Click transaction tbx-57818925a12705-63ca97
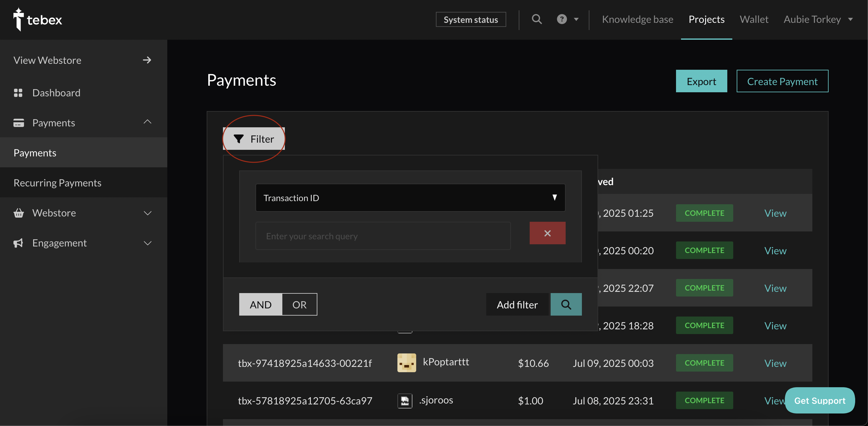 point(305,400)
